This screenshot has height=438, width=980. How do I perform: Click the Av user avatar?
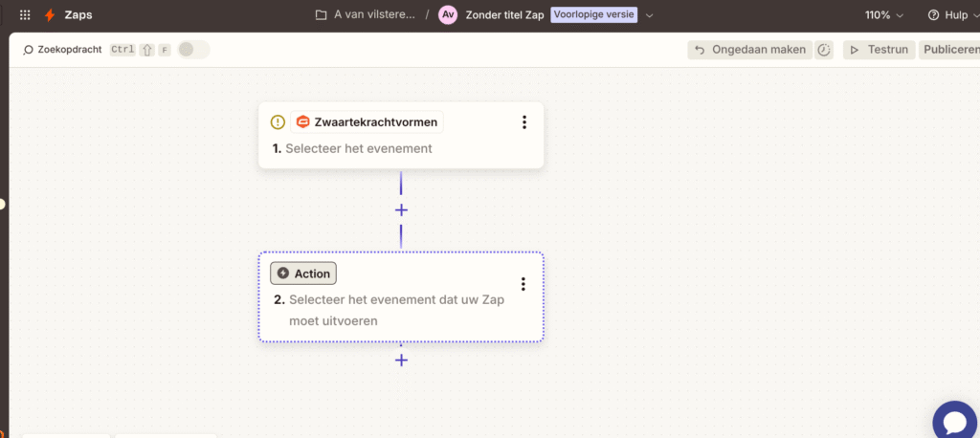[x=448, y=15]
